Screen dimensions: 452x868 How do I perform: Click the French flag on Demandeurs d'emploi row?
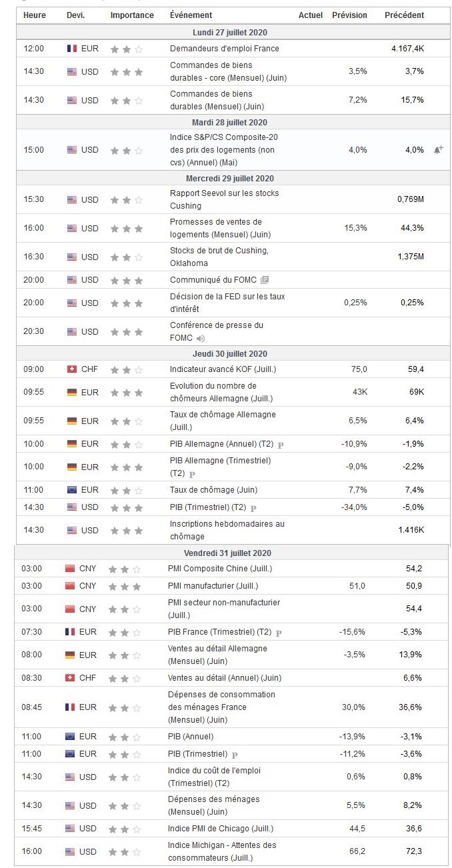click(72, 49)
